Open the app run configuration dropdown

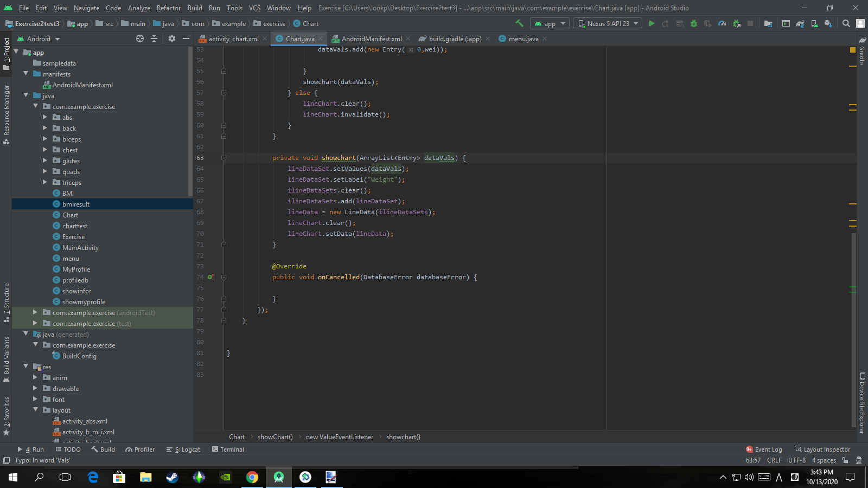tap(549, 23)
